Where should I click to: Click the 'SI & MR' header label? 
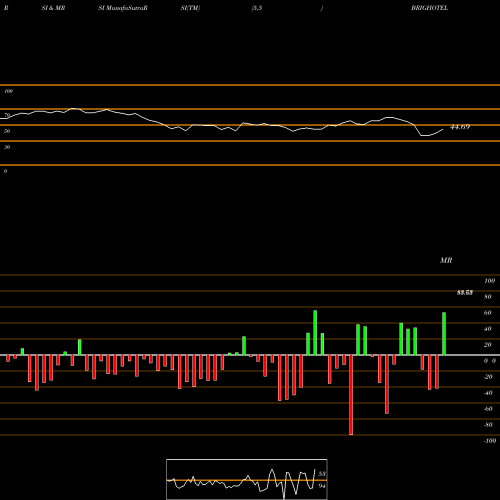(53, 8)
